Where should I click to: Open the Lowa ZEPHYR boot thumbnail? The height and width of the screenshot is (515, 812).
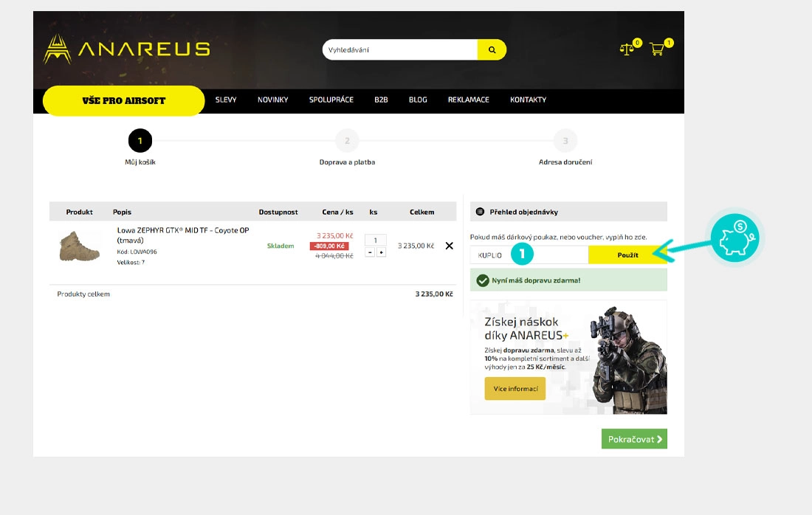click(79, 246)
